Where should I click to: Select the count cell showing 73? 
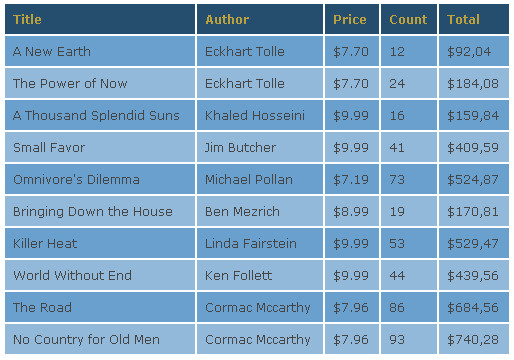coord(409,179)
